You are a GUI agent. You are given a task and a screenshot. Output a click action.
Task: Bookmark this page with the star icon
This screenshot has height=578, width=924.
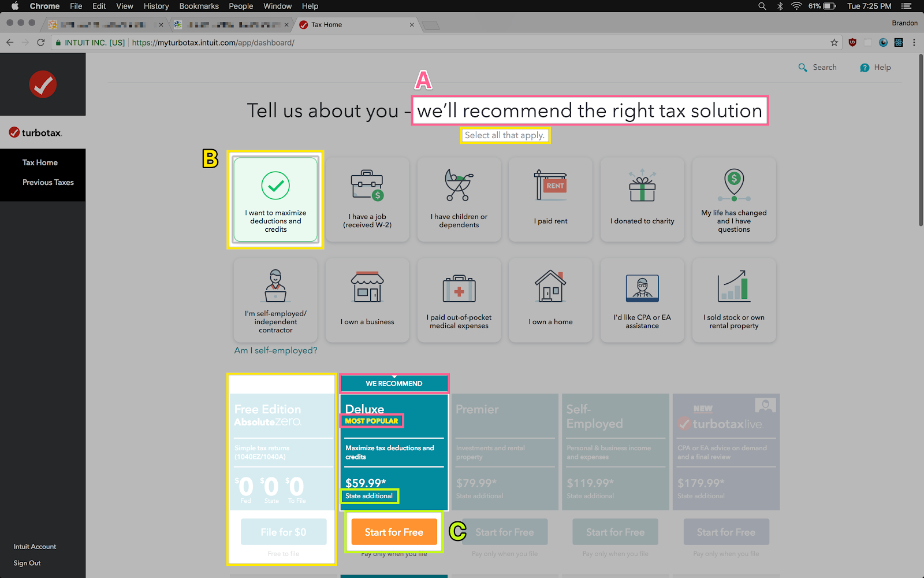pos(834,42)
